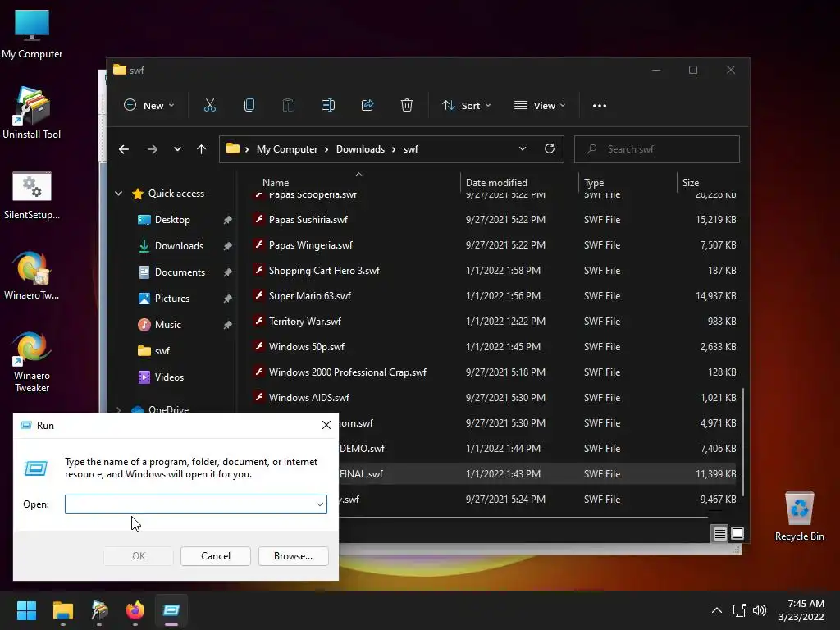Open the See more ellipsis menu
Screen dimensions: 840x630
coord(600,106)
